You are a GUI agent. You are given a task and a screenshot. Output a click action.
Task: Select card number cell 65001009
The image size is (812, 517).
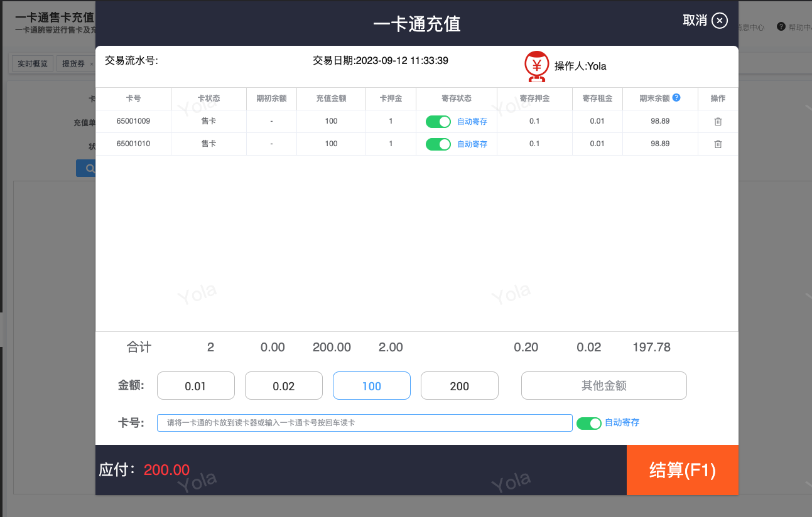[133, 121]
